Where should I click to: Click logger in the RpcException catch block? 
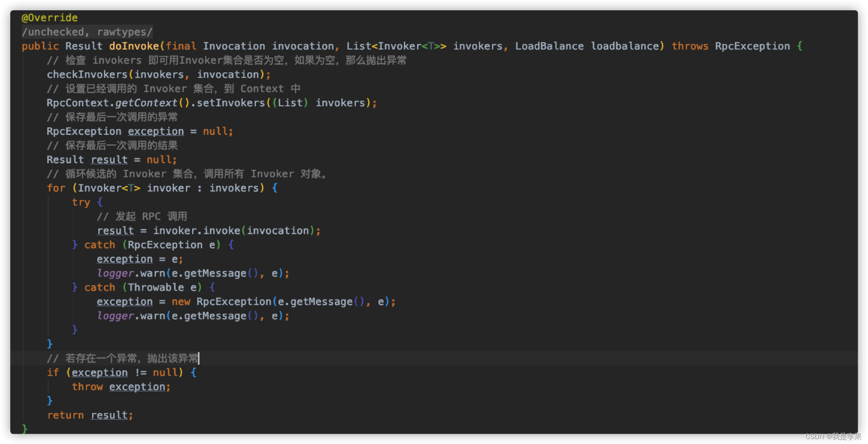(x=115, y=273)
